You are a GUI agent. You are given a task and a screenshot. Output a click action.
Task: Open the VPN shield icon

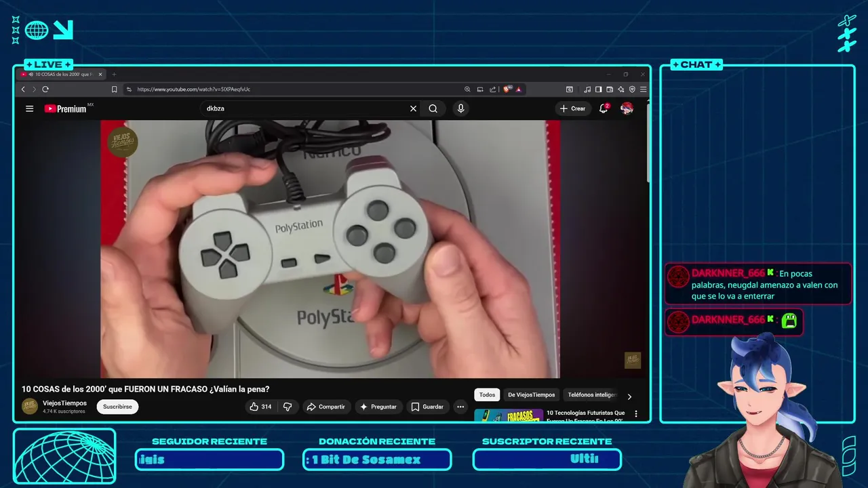(x=632, y=89)
